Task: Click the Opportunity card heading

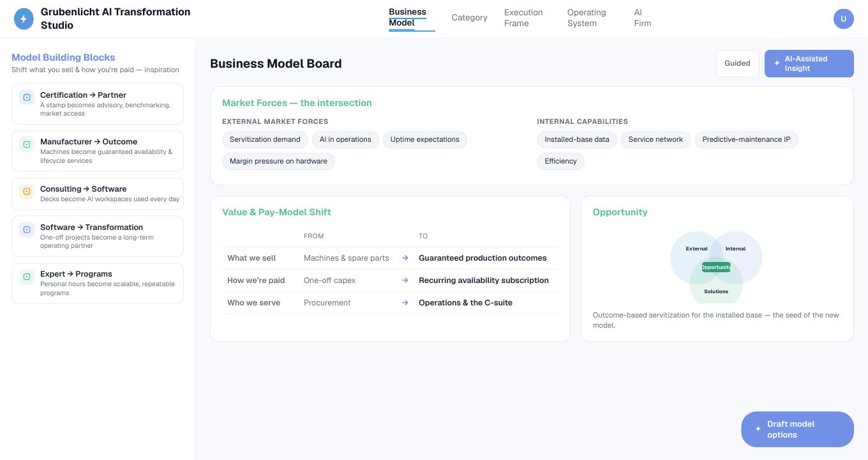Action: coord(620,212)
